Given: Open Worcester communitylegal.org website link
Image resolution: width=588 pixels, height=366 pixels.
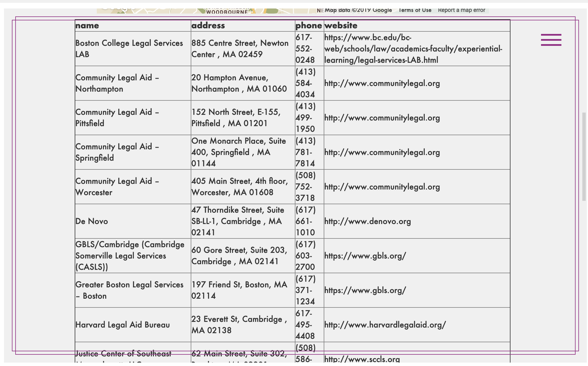Looking at the screenshot, I should pyautogui.click(x=382, y=187).
